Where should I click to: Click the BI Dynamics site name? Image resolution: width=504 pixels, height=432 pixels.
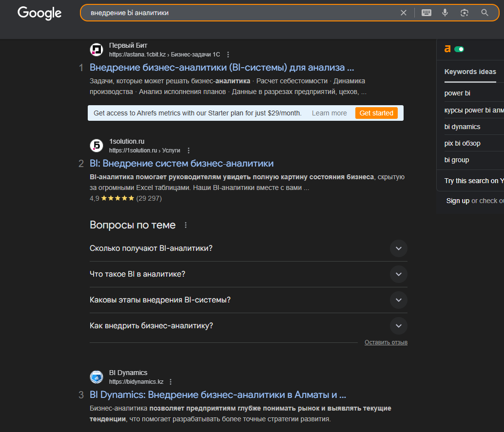128,373
